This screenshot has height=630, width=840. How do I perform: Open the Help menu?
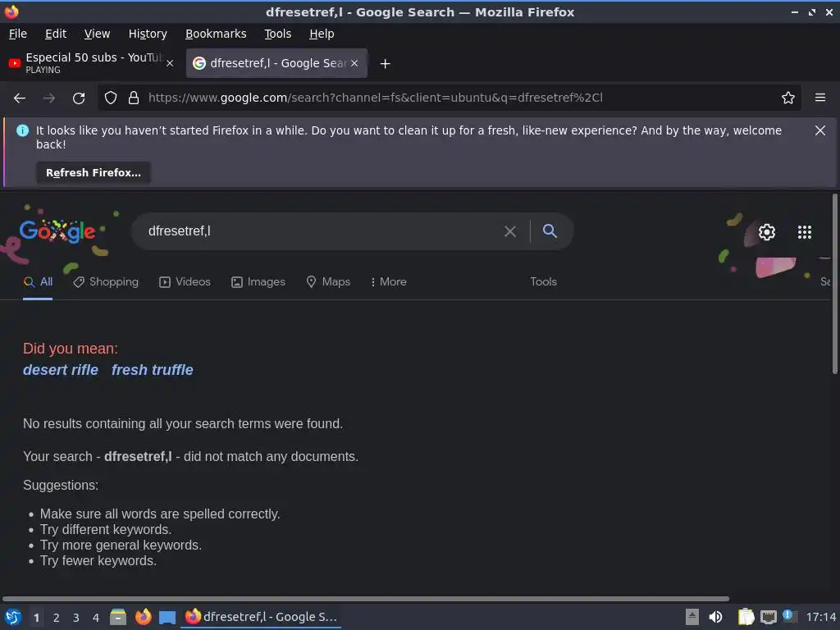[x=322, y=34]
